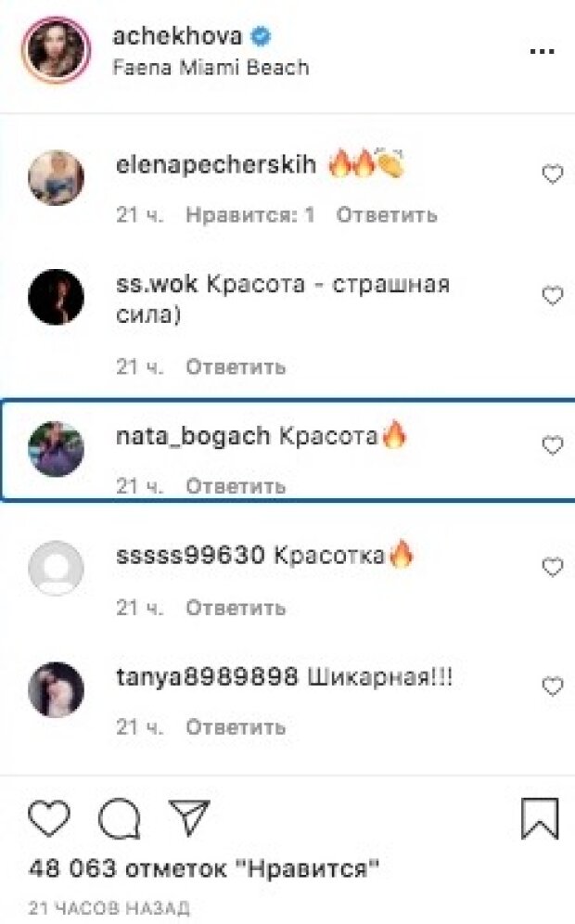
Task: View likes on elenapecherskih's comment
Action: coord(250,215)
